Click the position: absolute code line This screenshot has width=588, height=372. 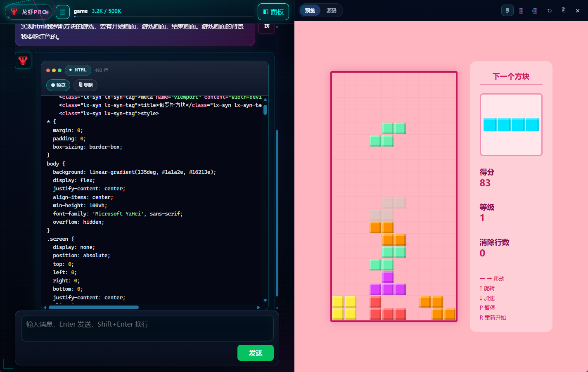81,256
